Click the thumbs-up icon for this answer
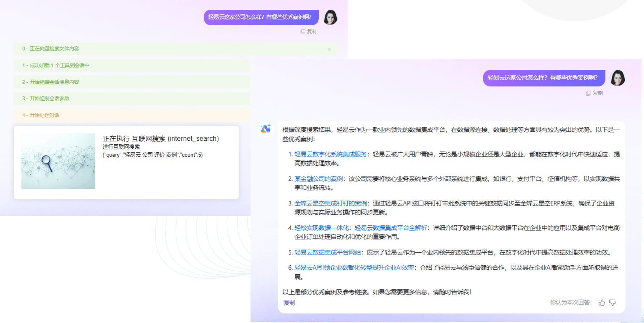This screenshot has height=323, width=644. click(x=602, y=303)
